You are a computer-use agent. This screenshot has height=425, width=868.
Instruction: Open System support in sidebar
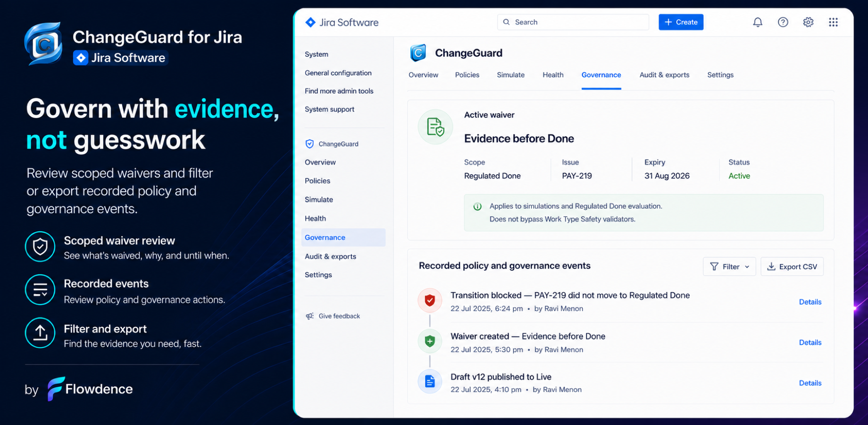point(329,110)
